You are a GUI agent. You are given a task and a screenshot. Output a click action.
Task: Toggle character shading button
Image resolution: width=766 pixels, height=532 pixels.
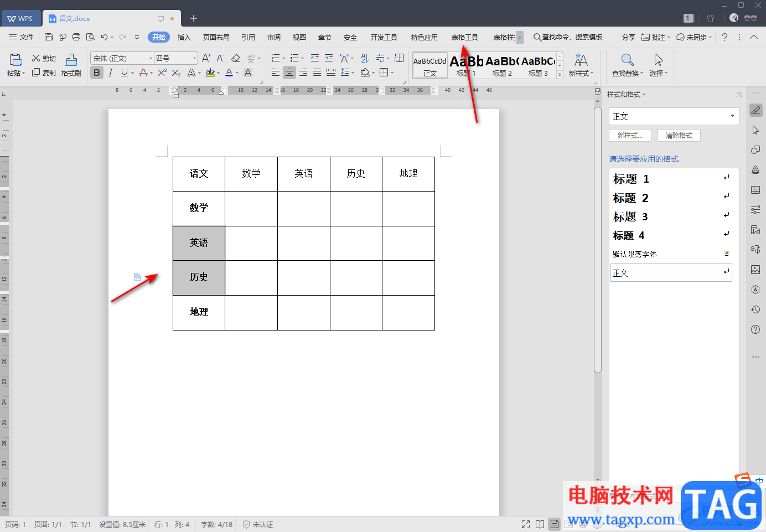tap(248, 73)
